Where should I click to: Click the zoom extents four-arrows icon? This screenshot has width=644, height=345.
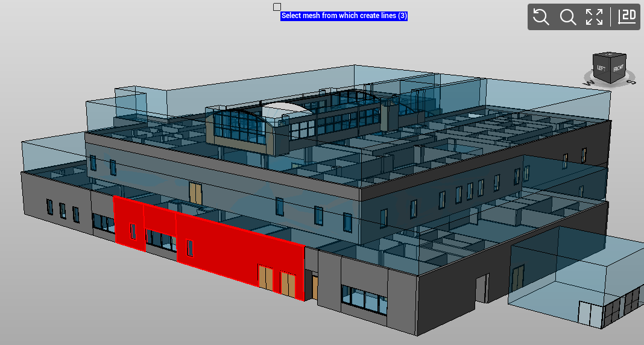(594, 17)
